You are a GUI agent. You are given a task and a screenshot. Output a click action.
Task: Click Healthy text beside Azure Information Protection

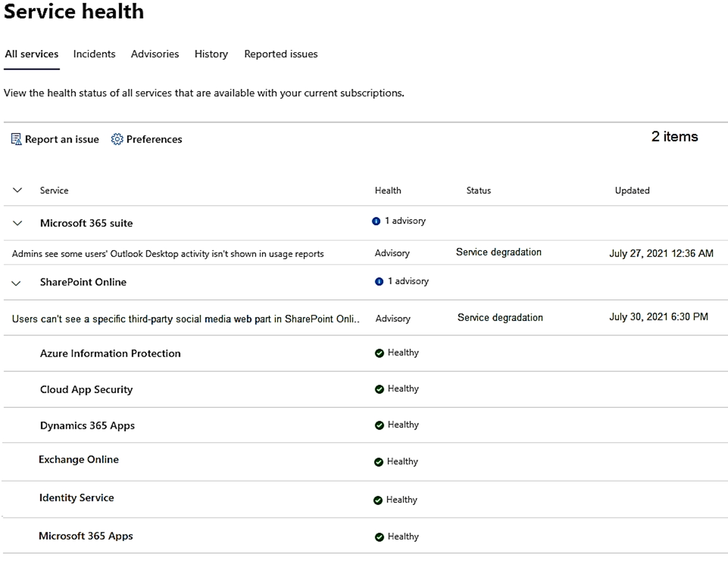pyautogui.click(x=403, y=353)
